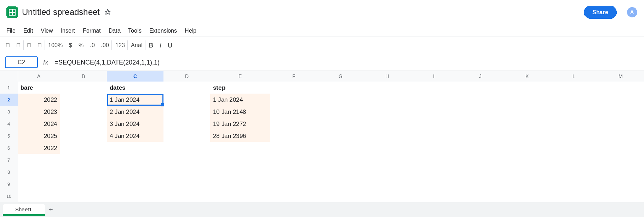The height and width of the screenshot is (217, 644).
Task: Click the 'step' header cell
Action: (x=240, y=88)
